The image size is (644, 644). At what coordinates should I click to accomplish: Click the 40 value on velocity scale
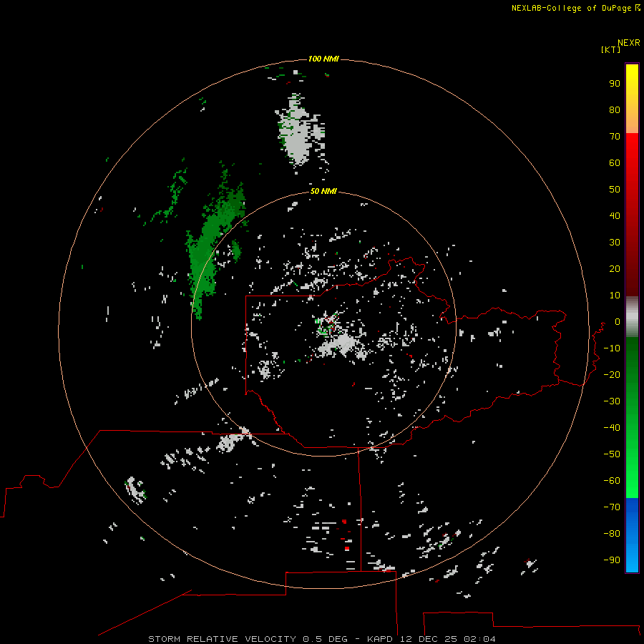pos(615,215)
